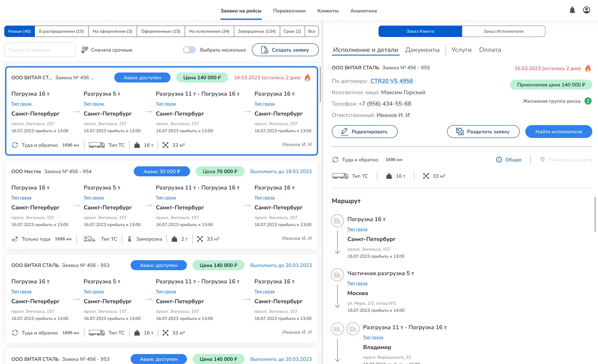This screenshot has width=598, height=364.
Task: Click truck icon in the details panel
Action: (340, 176)
